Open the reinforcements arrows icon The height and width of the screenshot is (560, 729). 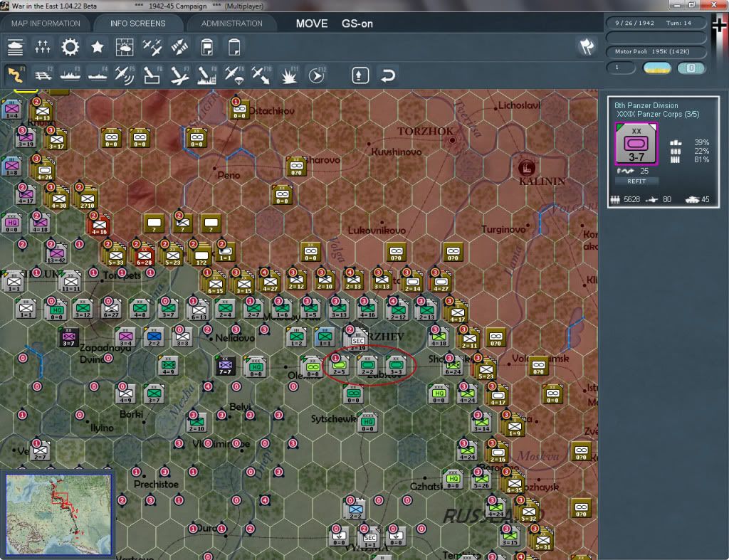point(179,47)
